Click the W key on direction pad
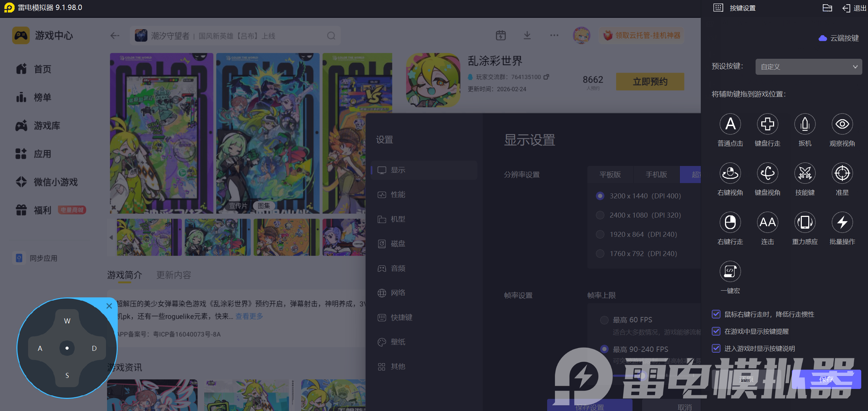868x411 pixels. [67, 321]
